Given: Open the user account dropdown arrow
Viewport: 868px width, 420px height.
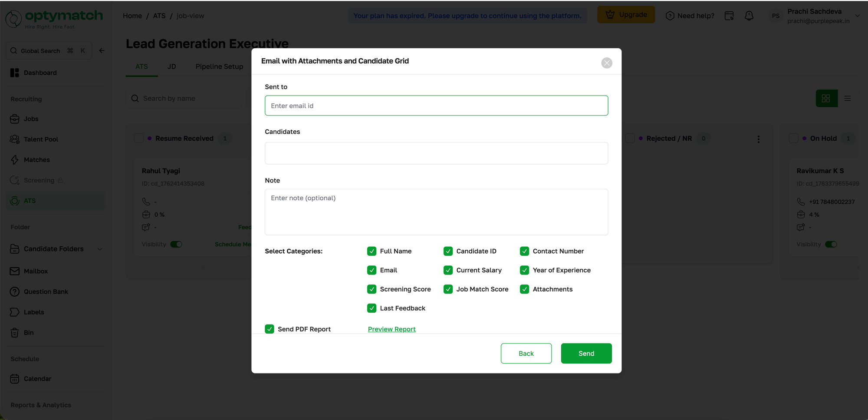Looking at the screenshot, I should tap(858, 16).
